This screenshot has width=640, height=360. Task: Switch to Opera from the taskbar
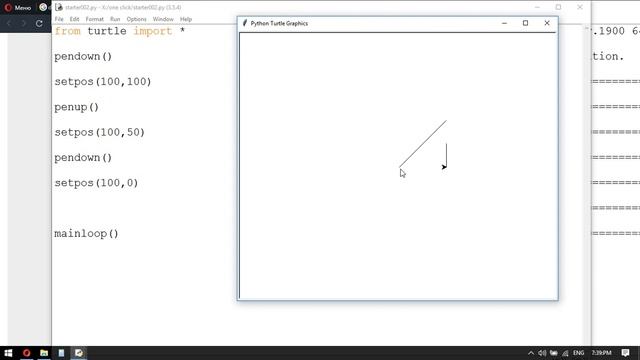27,353
